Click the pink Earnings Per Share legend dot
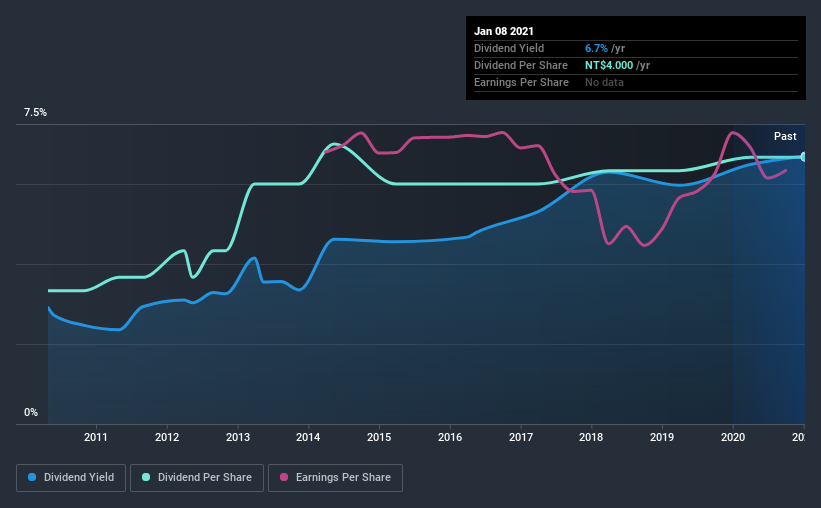 coord(284,477)
